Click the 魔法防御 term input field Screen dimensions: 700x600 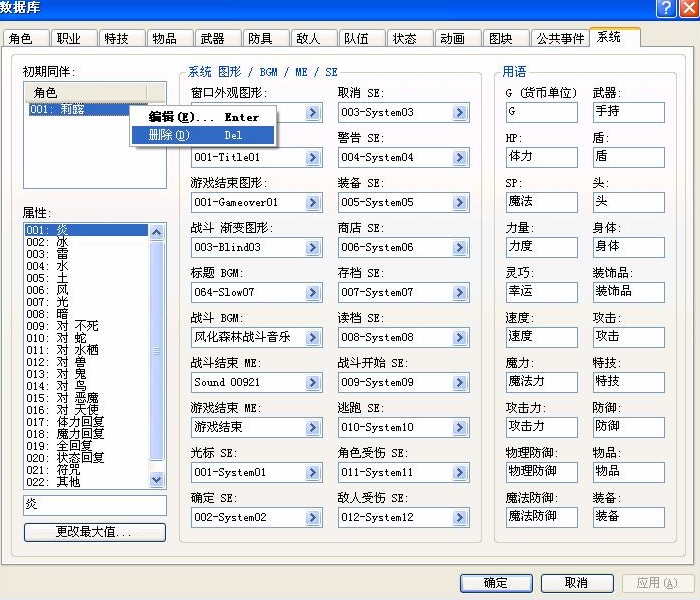coord(542,517)
